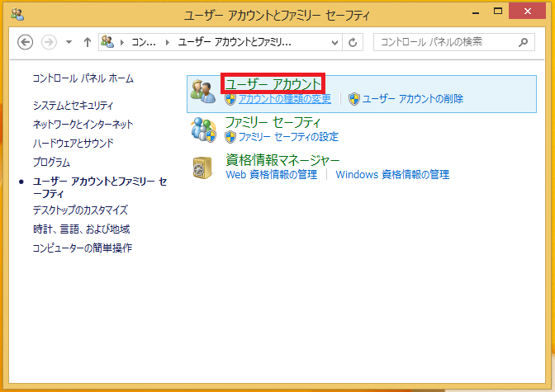Open コンピューターの簡単操作 category
This screenshot has width=555, height=392.
[x=83, y=248]
